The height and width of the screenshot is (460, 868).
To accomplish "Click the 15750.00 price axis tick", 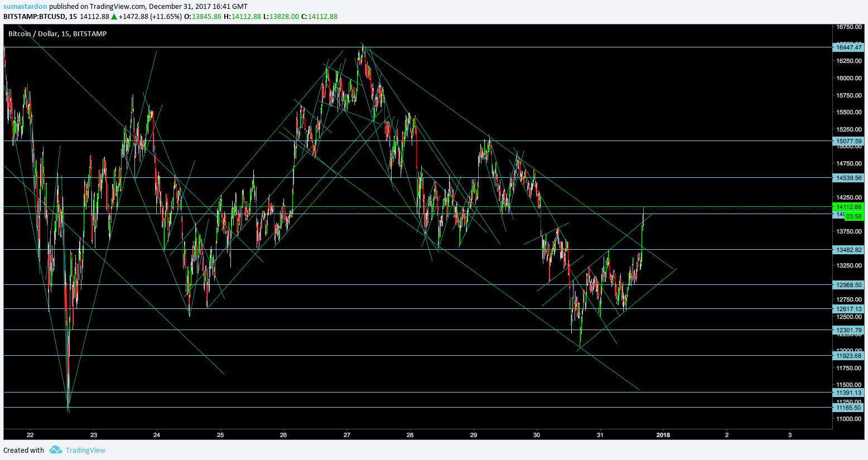I will (848, 95).
